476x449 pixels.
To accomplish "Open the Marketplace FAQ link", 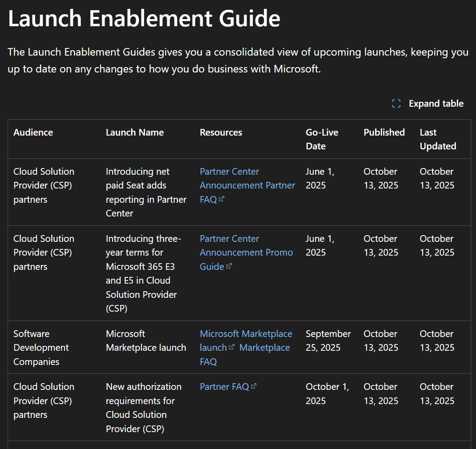I will (245, 354).
